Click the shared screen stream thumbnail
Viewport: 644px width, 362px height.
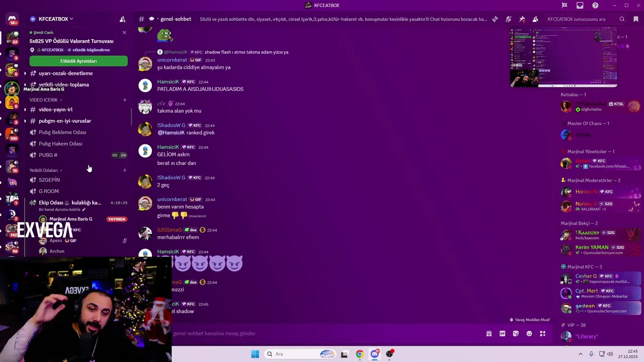tap(563, 58)
